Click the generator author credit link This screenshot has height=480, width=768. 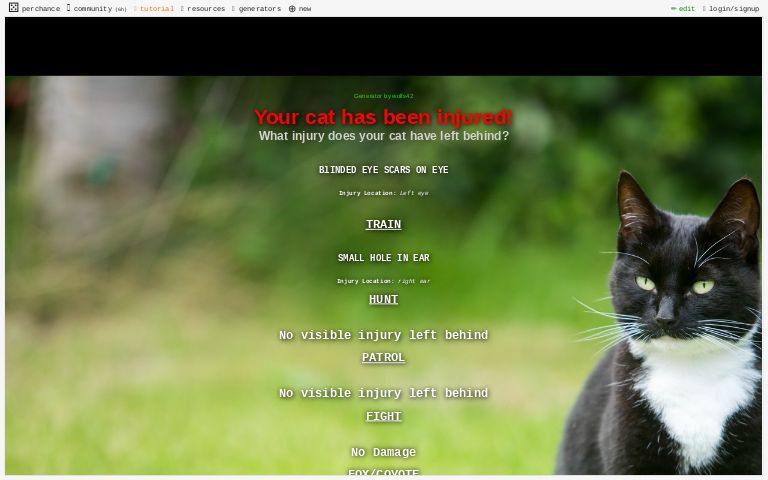(x=383, y=96)
